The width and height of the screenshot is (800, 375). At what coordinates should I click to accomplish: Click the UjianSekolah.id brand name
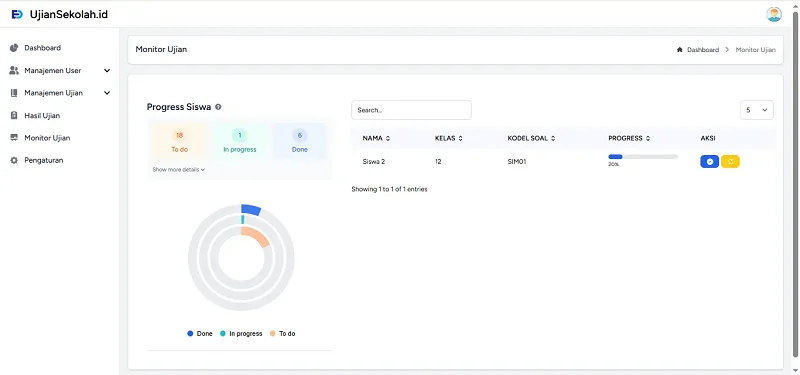[69, 15]
